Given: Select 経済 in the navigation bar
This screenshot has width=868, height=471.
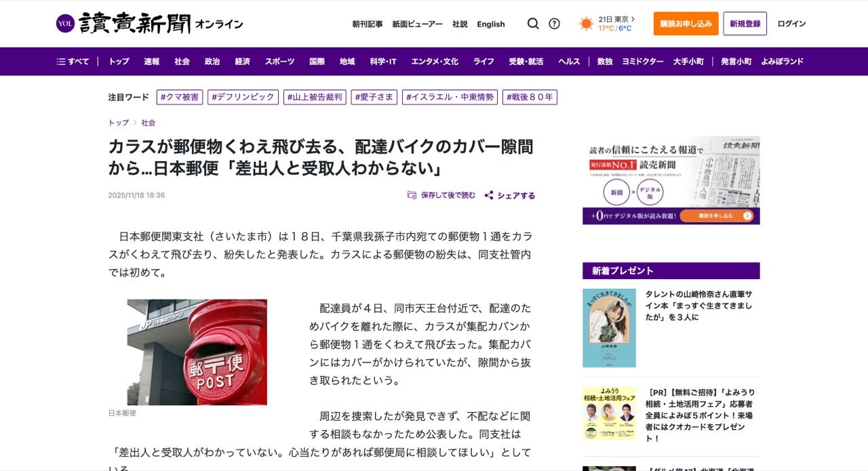Looking at the screenshot, I should tap(243, 62).
